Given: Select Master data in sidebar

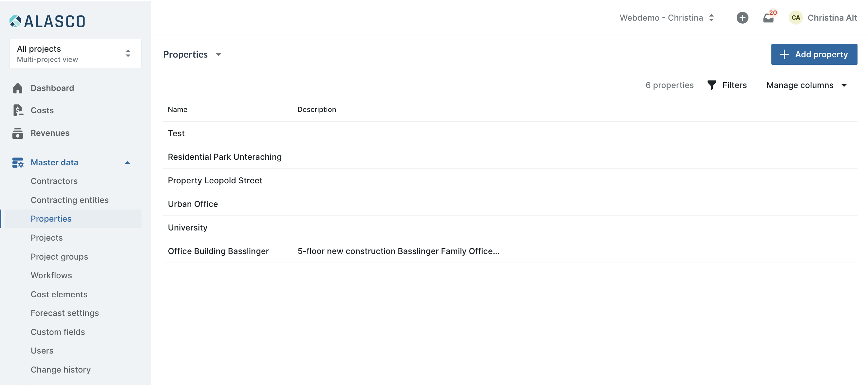Looking at the screenshot, I should (55, 162).
